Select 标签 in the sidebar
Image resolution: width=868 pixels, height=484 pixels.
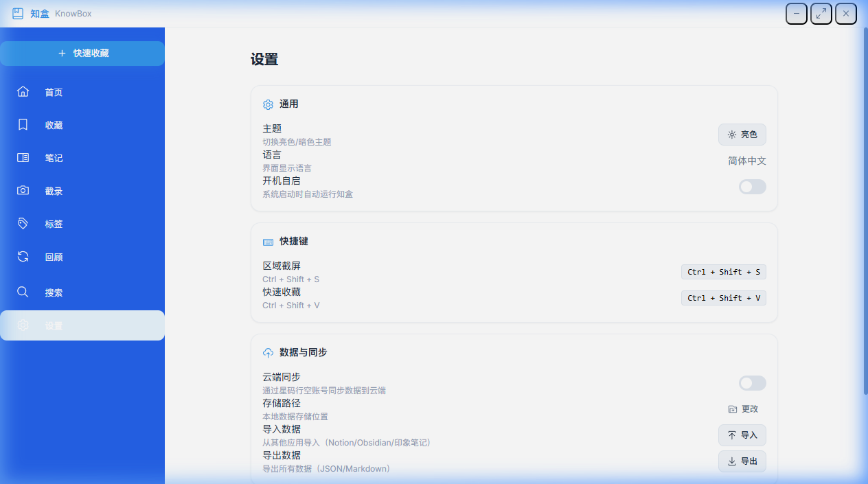point(82,224)
